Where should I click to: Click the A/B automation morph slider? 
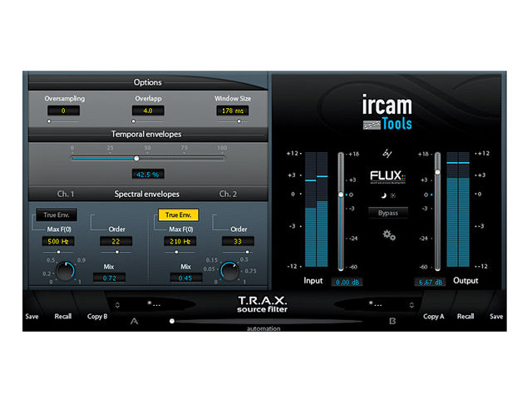[268, 321]
